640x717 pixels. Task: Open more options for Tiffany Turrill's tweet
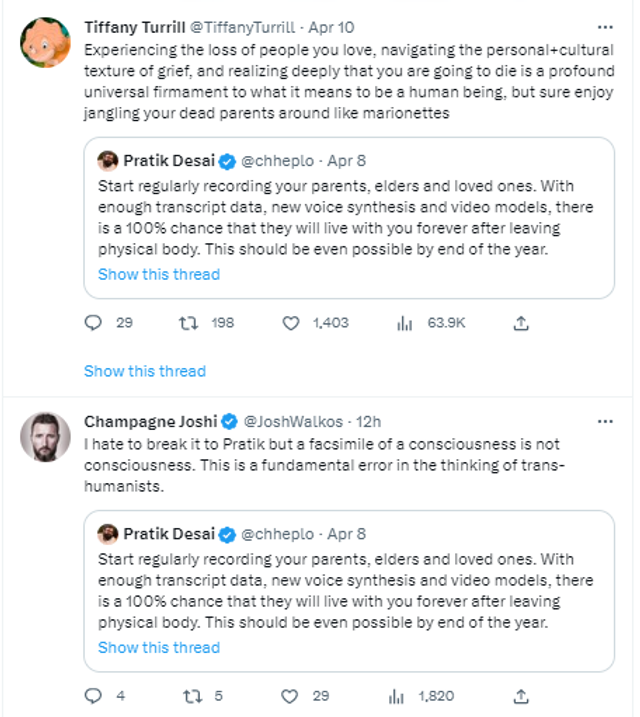[605, 27]
